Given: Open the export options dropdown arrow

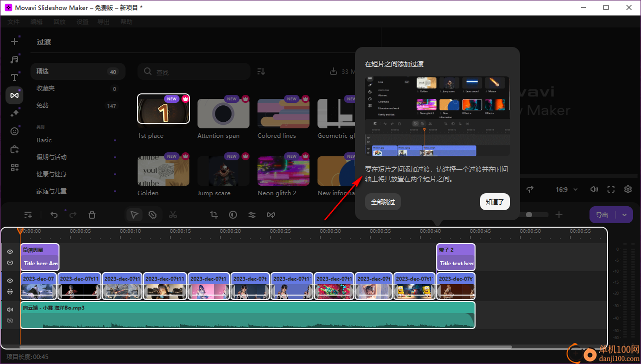Looking at the screenshot, I should click(x=624, y=215).
